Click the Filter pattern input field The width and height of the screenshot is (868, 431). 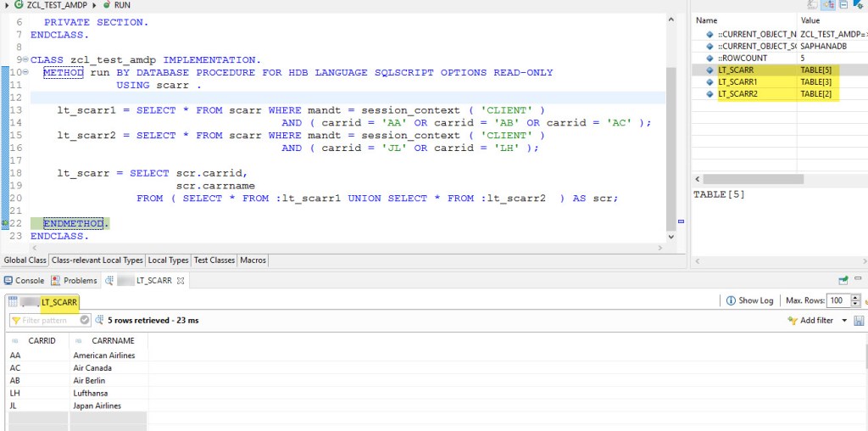click(49, 321)
